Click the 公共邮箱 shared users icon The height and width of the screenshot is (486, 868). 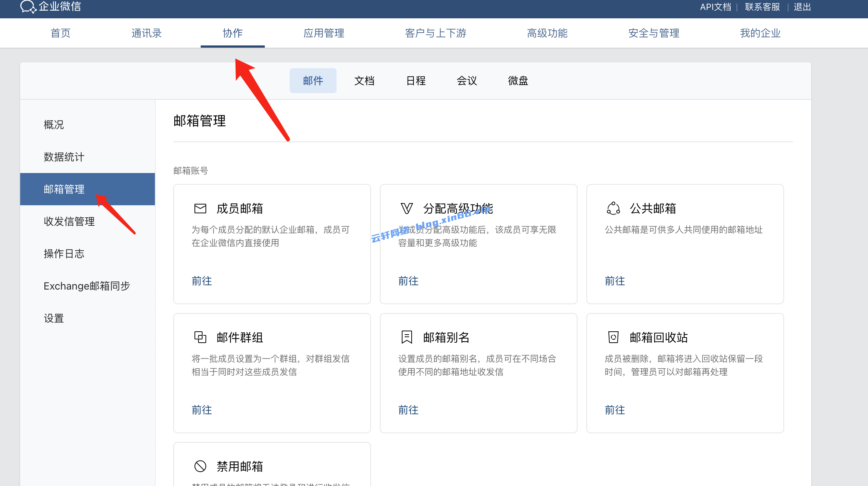613,209
